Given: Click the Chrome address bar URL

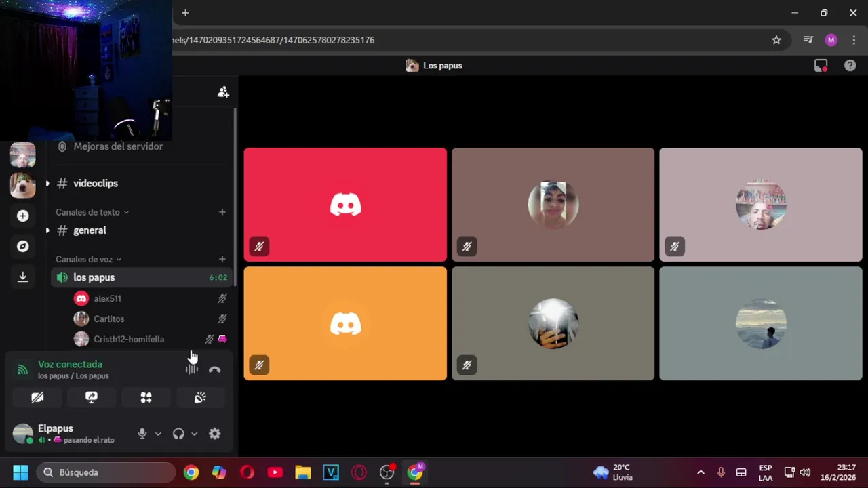Looking at the screenshot, I should pos(273,40).
